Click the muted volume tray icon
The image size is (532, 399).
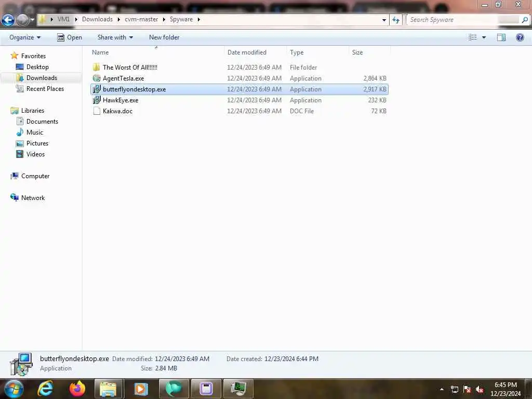point(480,390)
